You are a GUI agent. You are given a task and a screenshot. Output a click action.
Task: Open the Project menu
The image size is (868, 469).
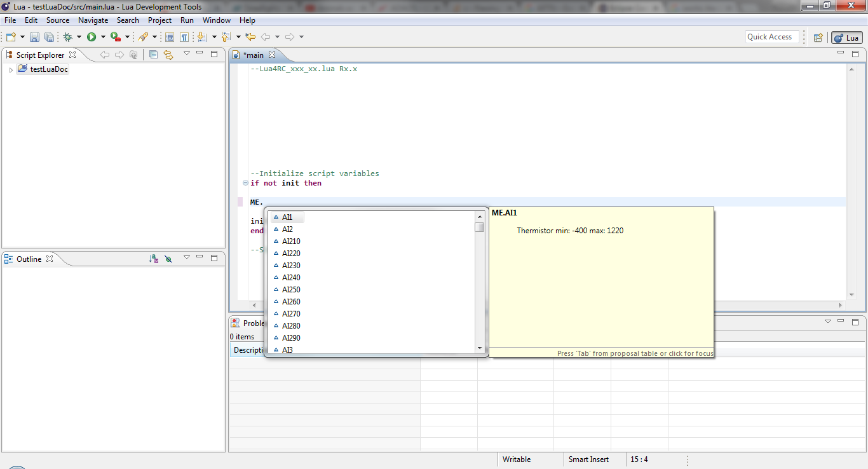pos(160,20)
